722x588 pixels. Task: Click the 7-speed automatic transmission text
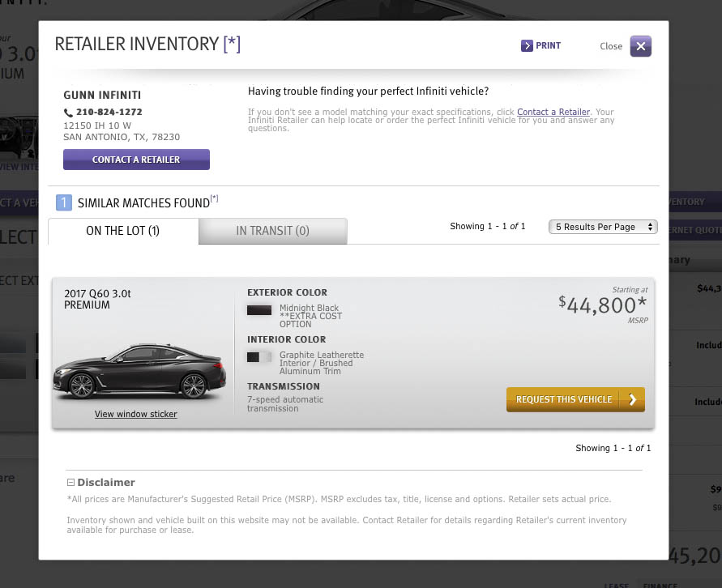pyautogui.click(x=285, y=404)
